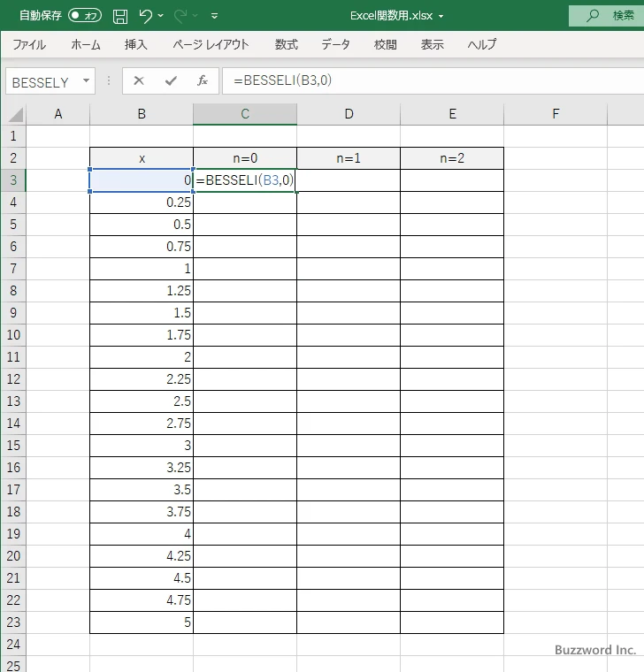Cancel formula entry with X icon
644x672 pixels.
[139, 80]
